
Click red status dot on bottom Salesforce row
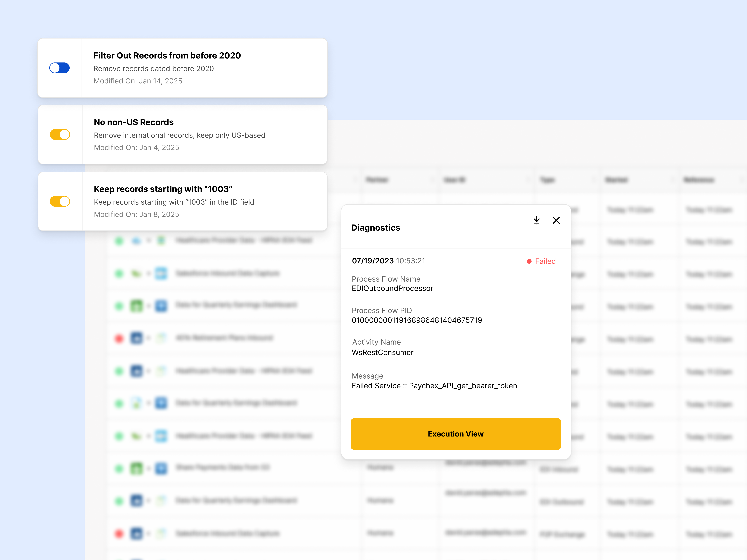click(119, 534)
